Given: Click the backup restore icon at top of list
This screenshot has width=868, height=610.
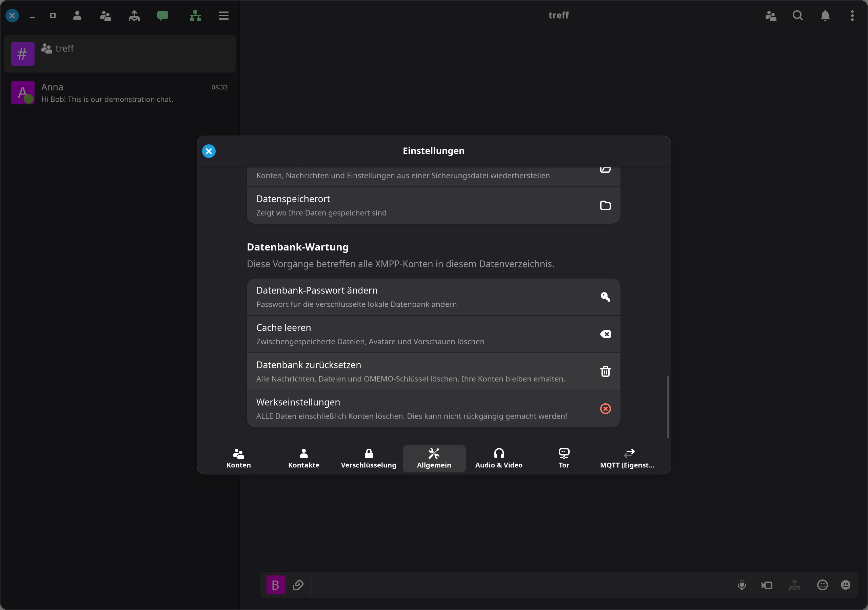Looking at the screenshot, I should pyautogui.click(x=605, y=169).
